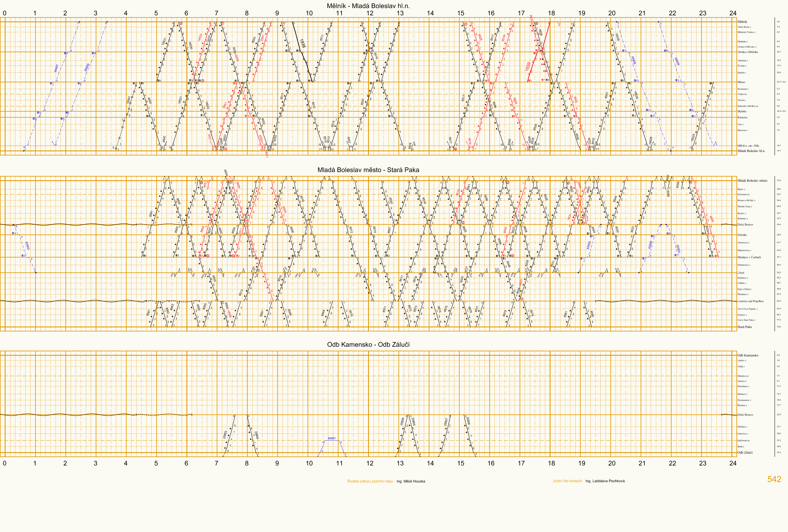Click the Stará Paka station label
788x532 pixels.
[x=744, y=327]
